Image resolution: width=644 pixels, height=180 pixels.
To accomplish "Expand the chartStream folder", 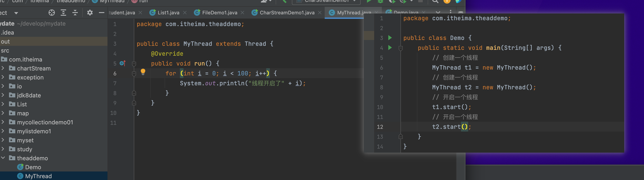I will [x=3, y=68].
